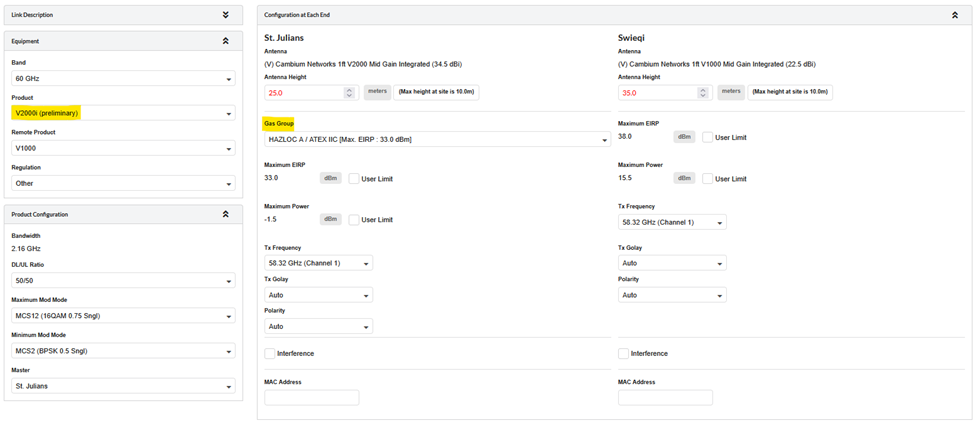Screen dimensions: 975x423
Task: Toggle User Limit for Swieqi Maximum EIRP
Action: click(x=708, y=137)
